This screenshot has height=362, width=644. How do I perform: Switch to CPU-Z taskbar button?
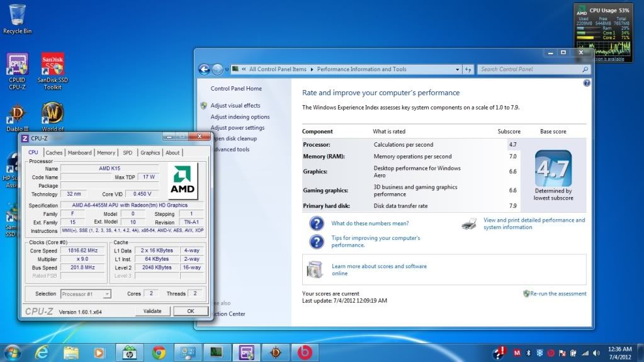[x=246, y=353]
